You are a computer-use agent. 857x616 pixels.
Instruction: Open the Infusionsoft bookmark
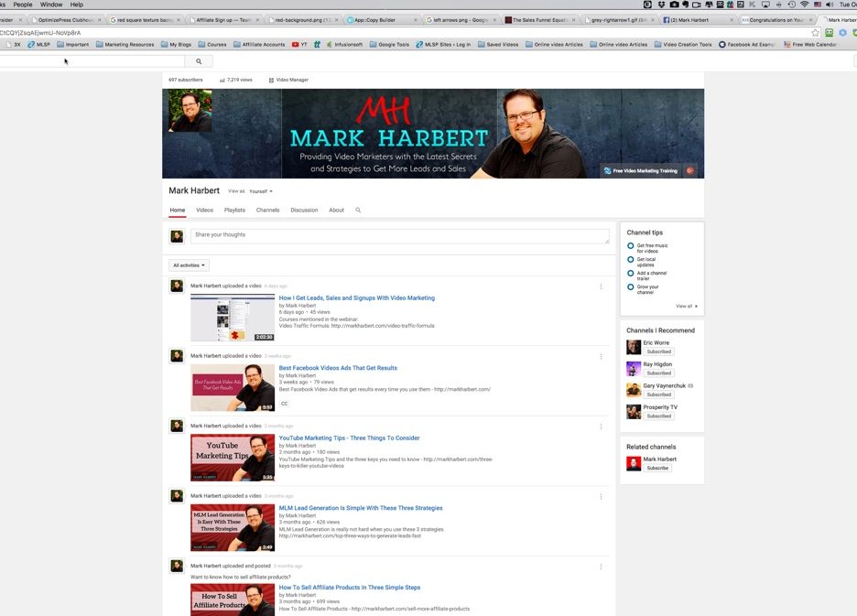click(x=344, y=44)
